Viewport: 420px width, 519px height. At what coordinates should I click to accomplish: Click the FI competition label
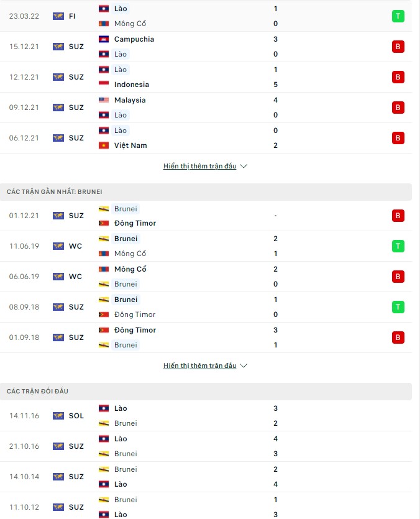[71, 16]
